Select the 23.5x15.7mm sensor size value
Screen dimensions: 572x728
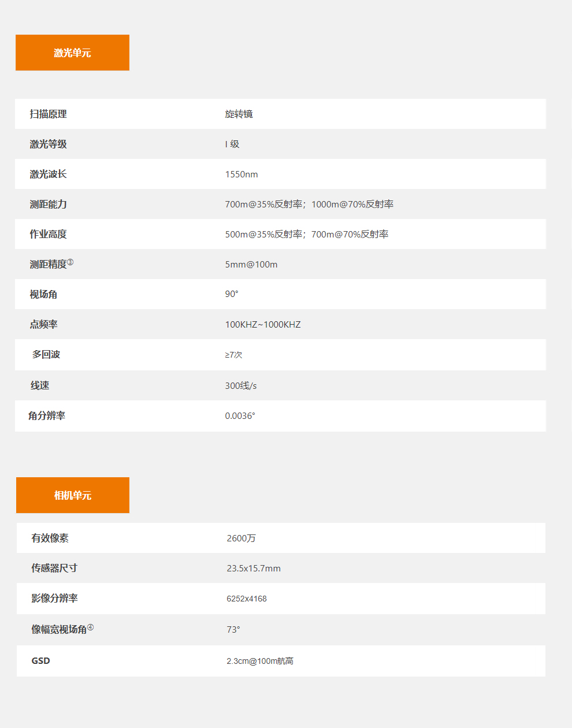tap(254, 569)
